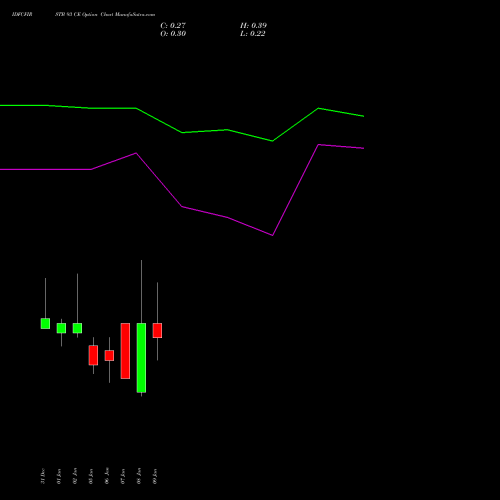
Task: Click the close value C: 0.27
Action: point(173,25)
